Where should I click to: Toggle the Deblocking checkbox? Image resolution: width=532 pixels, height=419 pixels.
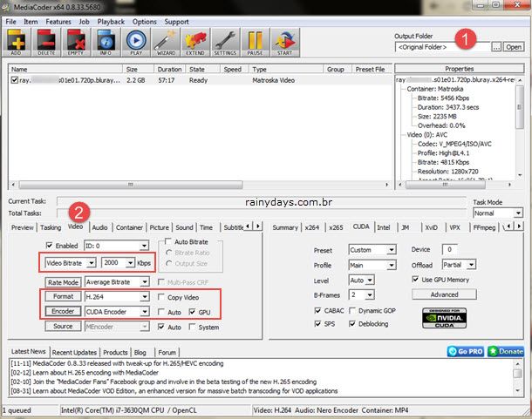point(352,324)
